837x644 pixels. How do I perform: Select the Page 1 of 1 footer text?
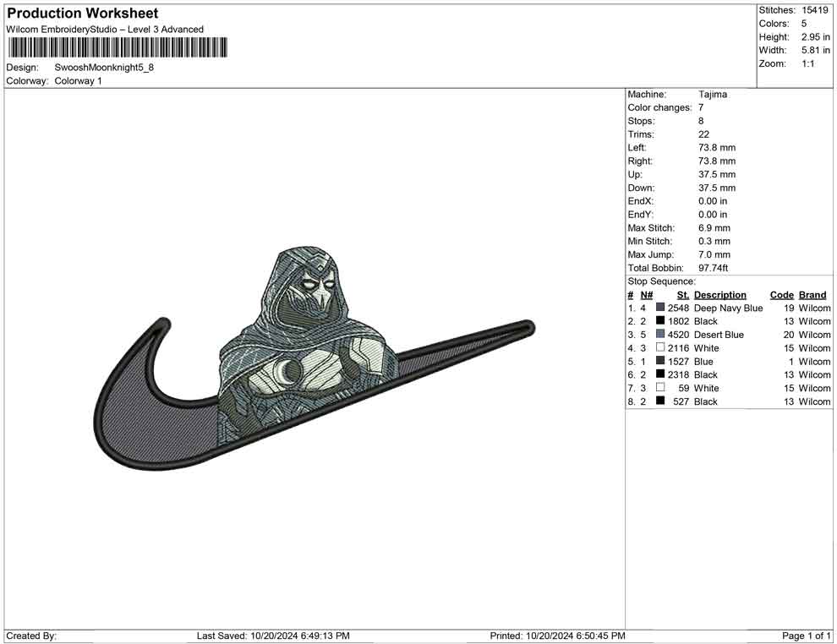(806, 636)
